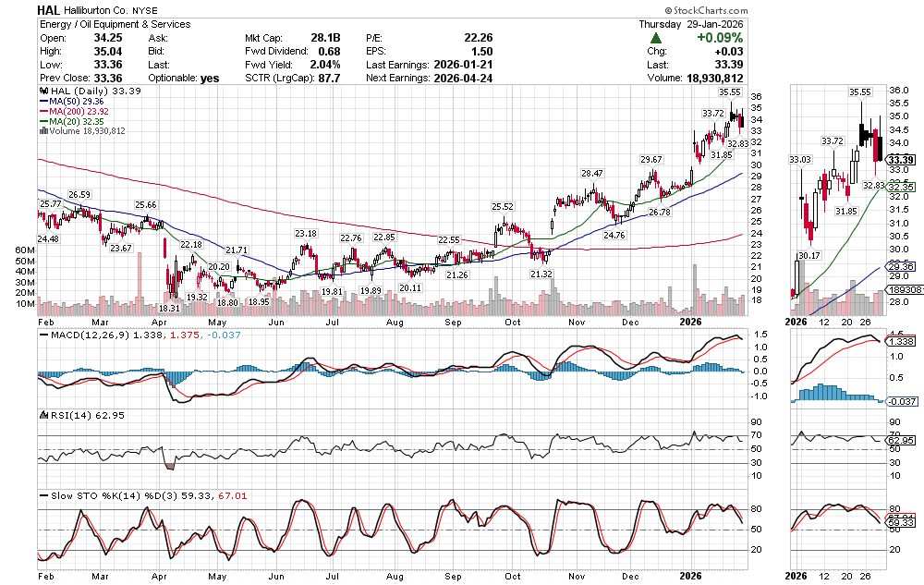Viewport: 924px width, 585px height.
Task: Click the candlestick icon beside HAL (Daily)
Action: (x=42, y=92)
